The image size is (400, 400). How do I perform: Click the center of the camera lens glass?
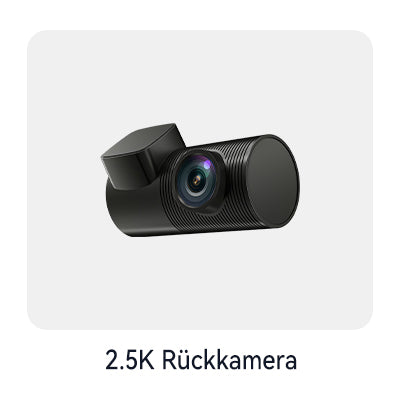(x=195, y=180)
